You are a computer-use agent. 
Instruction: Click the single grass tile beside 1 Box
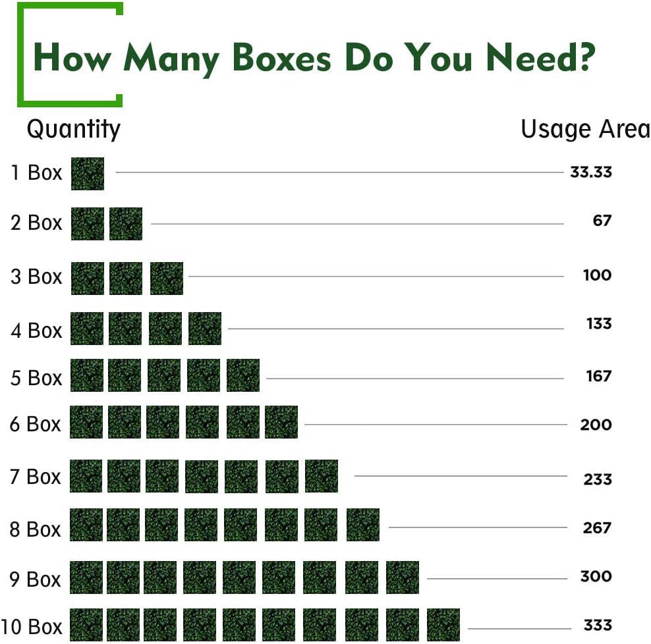88,174
